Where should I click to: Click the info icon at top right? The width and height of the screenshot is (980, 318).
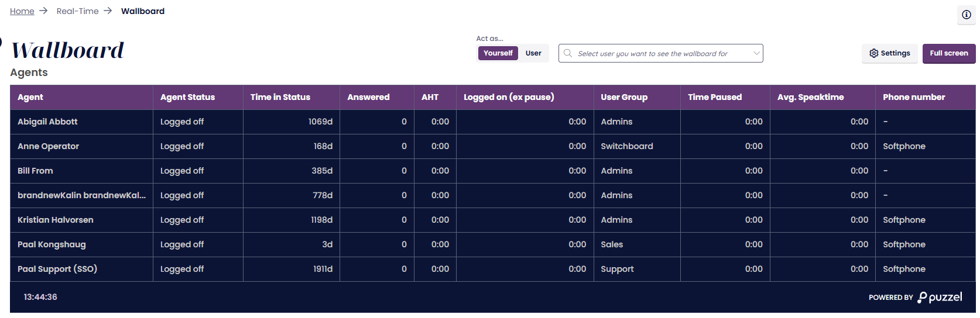967,15
